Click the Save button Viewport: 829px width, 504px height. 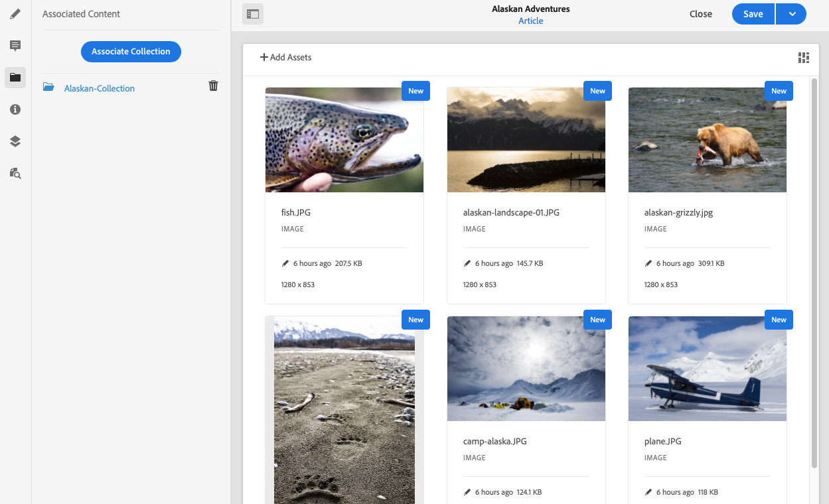pyautogui.click(x=753, y=14)
